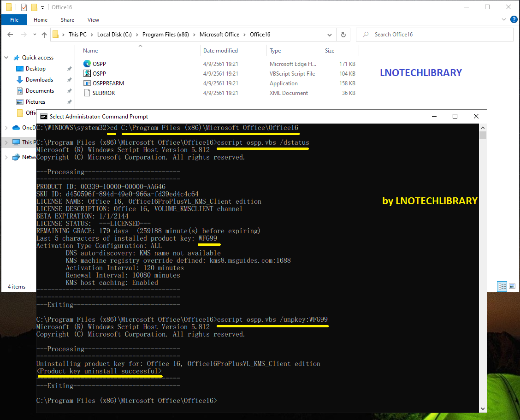Open the View ribbon tab

(x=93, y=20)
